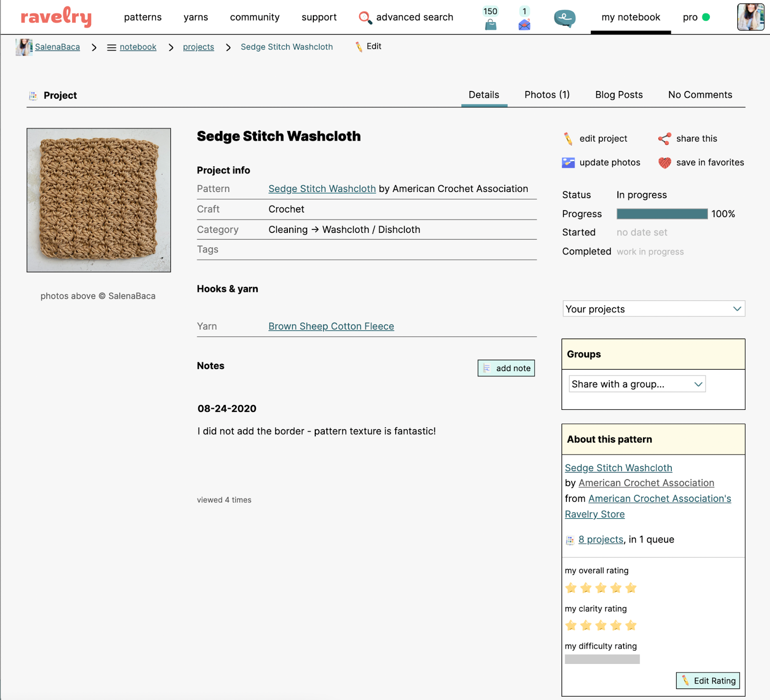The height and width of the screenshot is (700, 770).
Task: Click the notebook breadcrumb link
Action: coord(138,47)
